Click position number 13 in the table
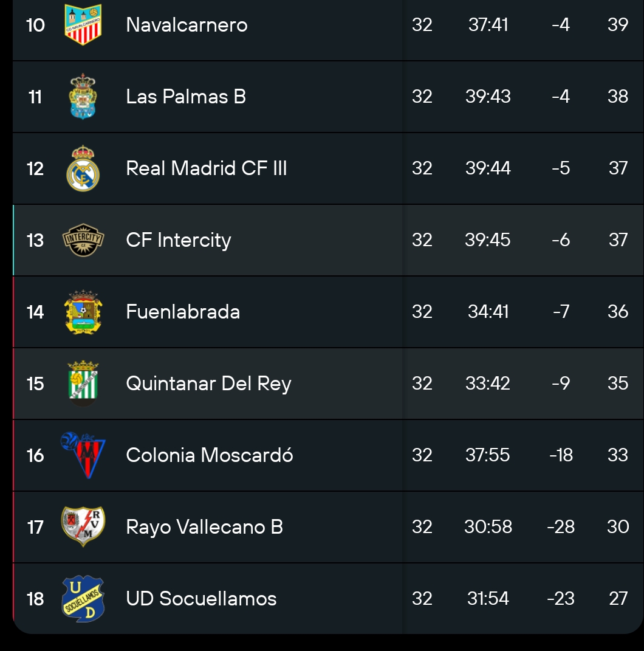Screen dimensions: 644x651 (35, 240)
